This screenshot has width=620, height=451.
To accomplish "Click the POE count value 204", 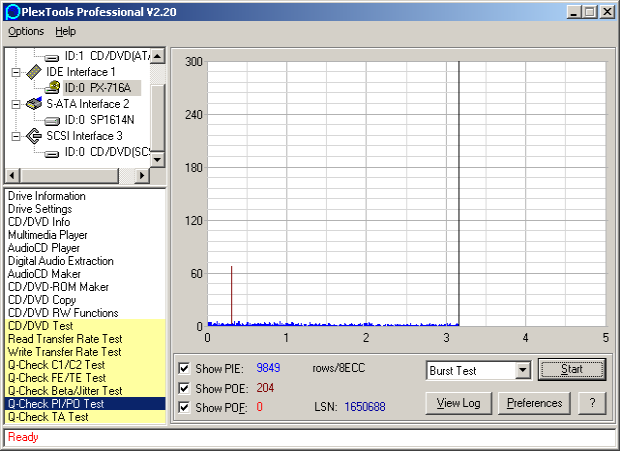I will coord(265,388).
